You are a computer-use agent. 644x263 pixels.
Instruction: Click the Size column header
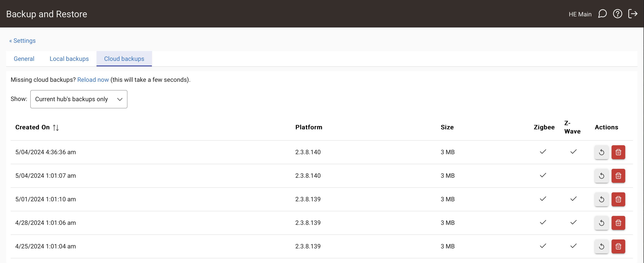point(447,127)
